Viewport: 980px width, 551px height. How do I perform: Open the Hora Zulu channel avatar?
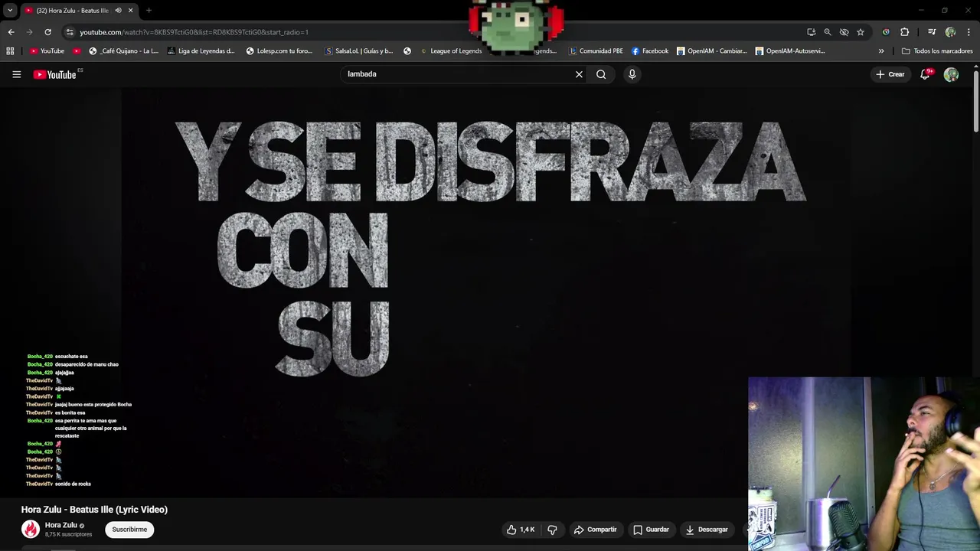[31, 529]
